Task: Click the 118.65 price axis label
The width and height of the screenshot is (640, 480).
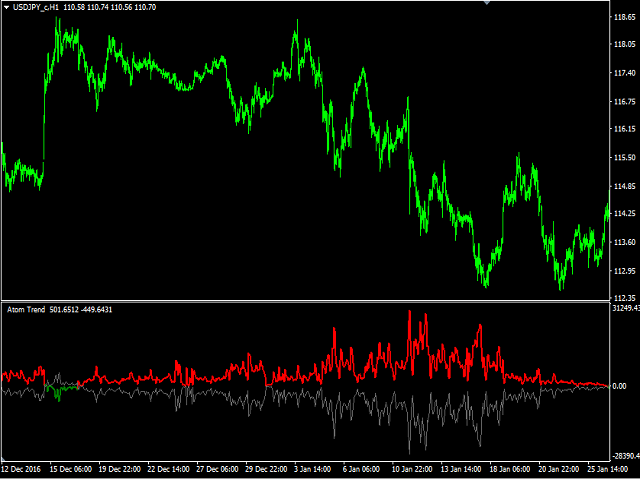Action: click(625, 17)
